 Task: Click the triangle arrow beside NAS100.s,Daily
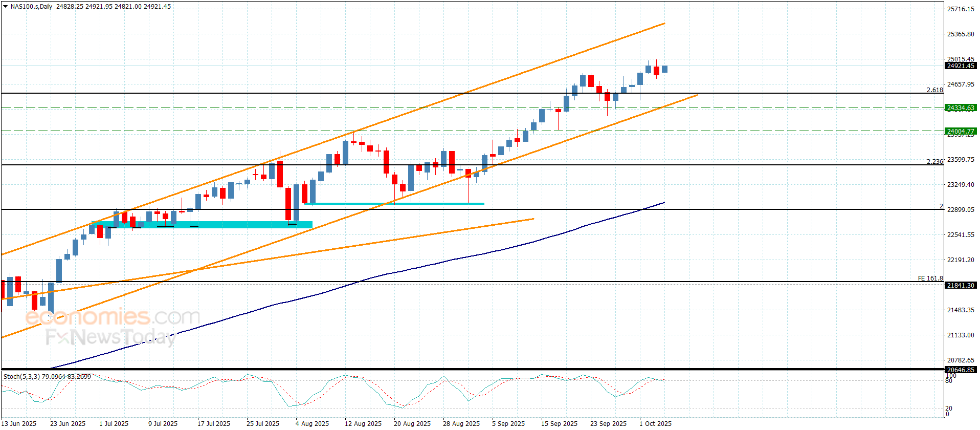click(x=5, y=7)
